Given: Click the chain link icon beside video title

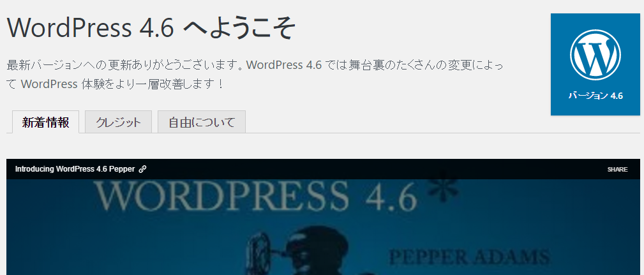Looking at the screenshot, I should coord(142,169).
